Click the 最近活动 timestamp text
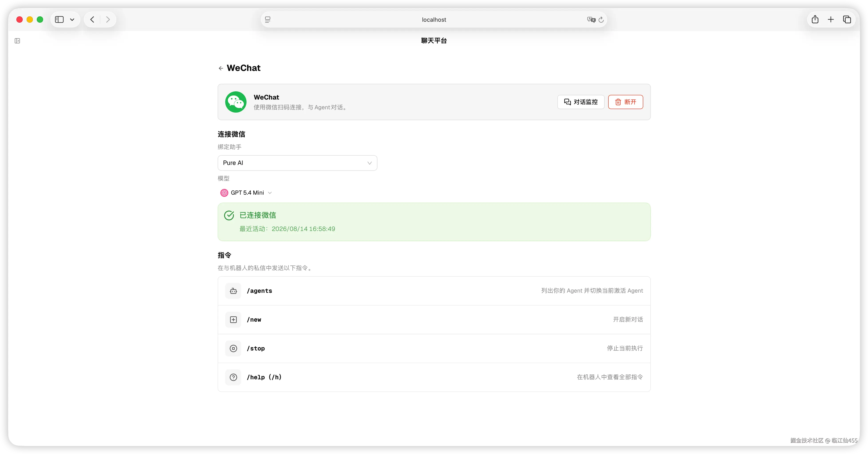 [287, 229]
